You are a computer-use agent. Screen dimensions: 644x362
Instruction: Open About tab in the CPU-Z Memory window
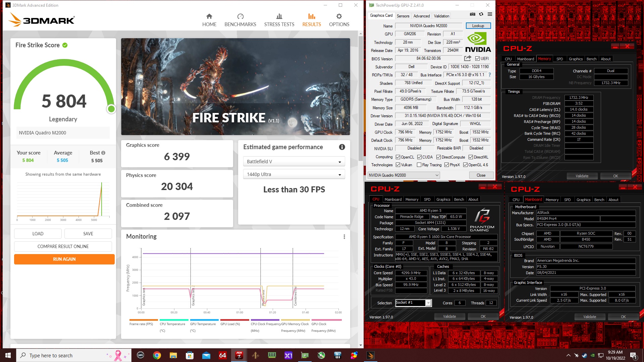(x=605, y=59)
